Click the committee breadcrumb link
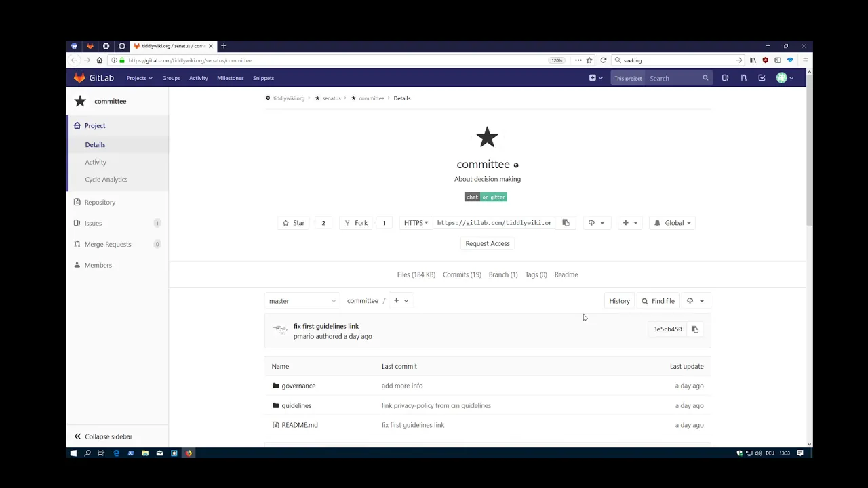The height and width of the screenshot is (488, 868). point(372,98)
